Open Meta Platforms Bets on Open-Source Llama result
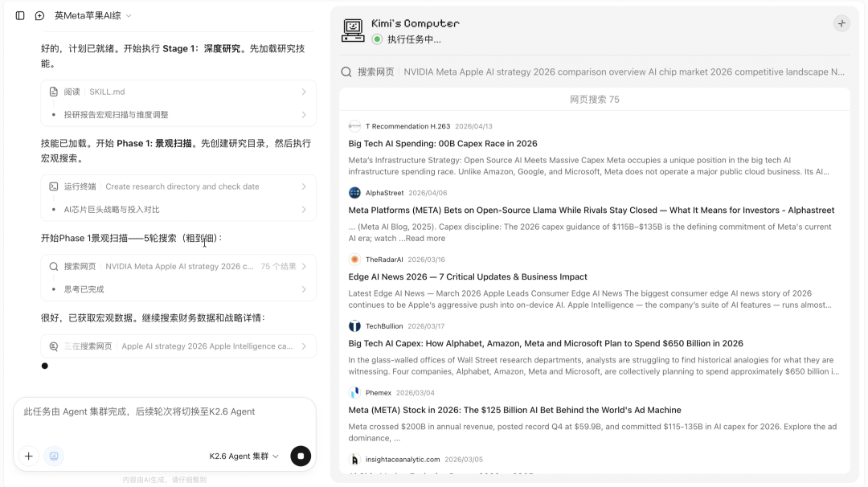Screen dimensions: 868x487 click(x=592, y=211)
